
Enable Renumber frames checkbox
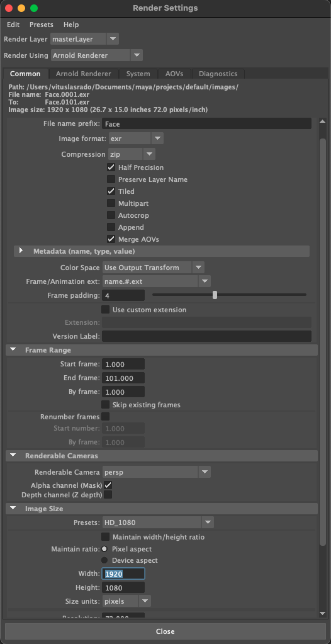pyautogui.click(x=106, y=417)
